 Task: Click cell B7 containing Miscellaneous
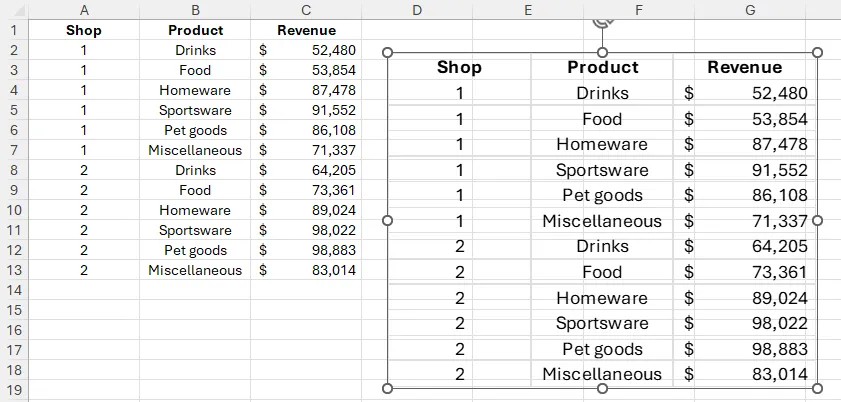195,150
